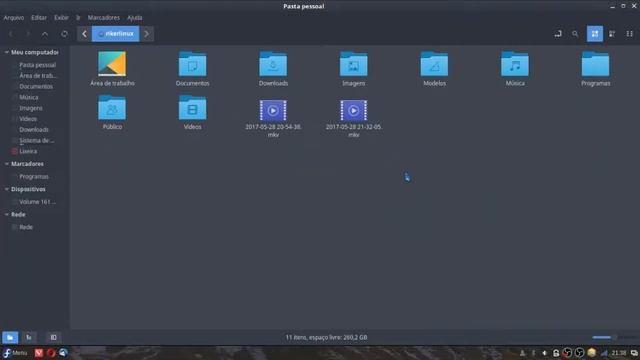Select the Vídeos folder icon in the main pane
Viewport: 640px width, 360px height.
(x=193, y=108)
